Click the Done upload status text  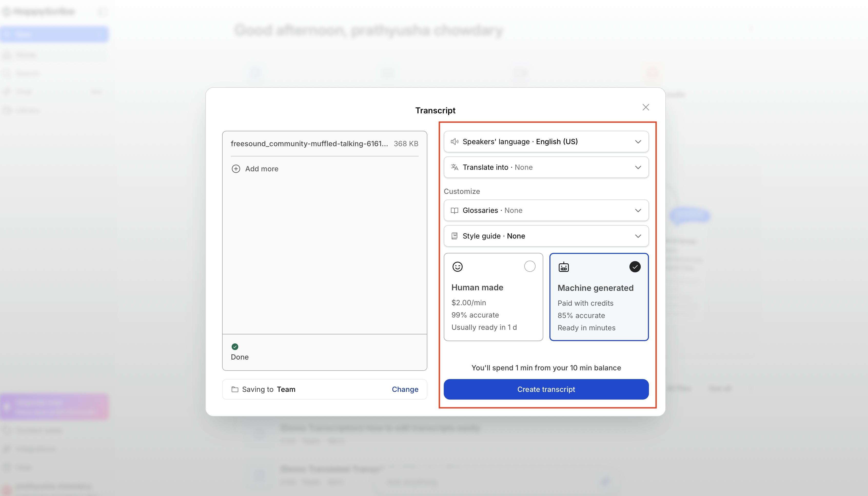240,357
